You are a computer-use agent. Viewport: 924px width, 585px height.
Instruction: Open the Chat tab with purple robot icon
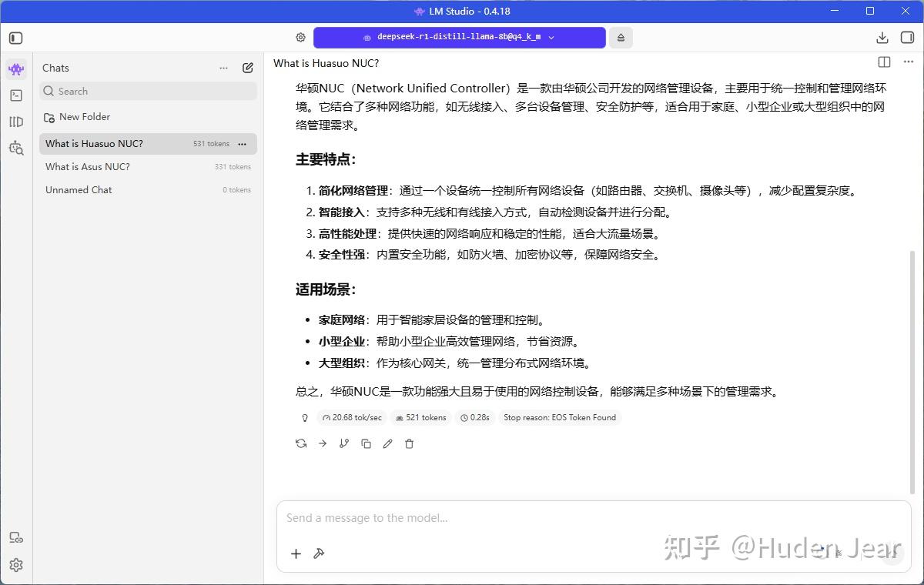[x=16, y=69]
